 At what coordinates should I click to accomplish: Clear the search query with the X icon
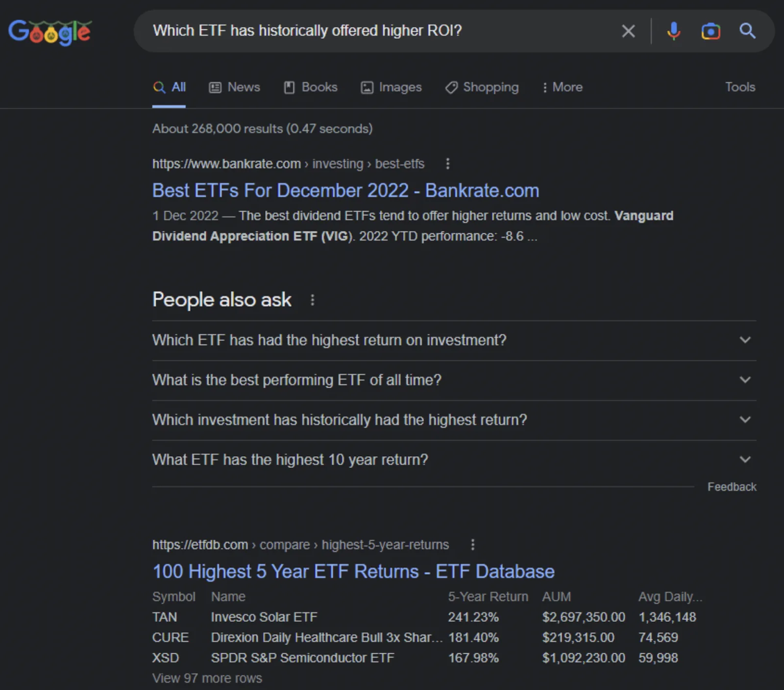click(x=628, y=31)
